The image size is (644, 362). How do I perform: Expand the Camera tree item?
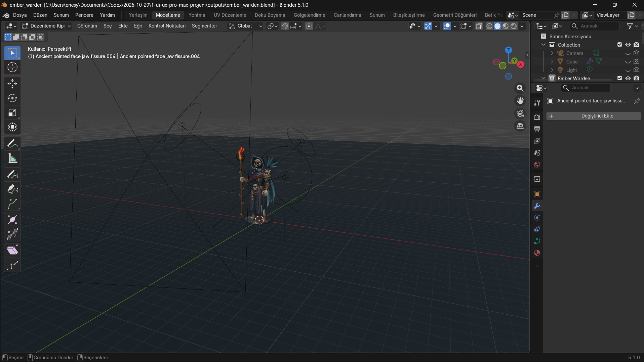pyautogui.click(x=552, y=53)
